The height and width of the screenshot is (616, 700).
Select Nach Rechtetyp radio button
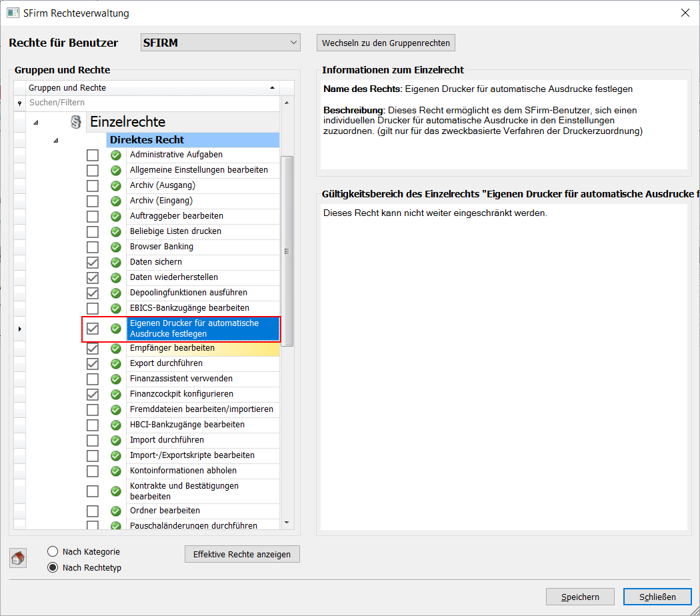[53, 567]
